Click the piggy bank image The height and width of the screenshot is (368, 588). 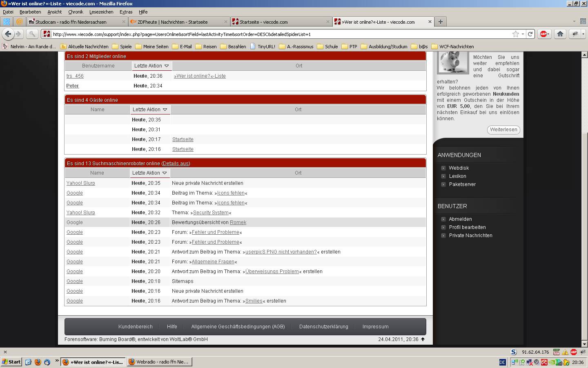click(453, 62)
